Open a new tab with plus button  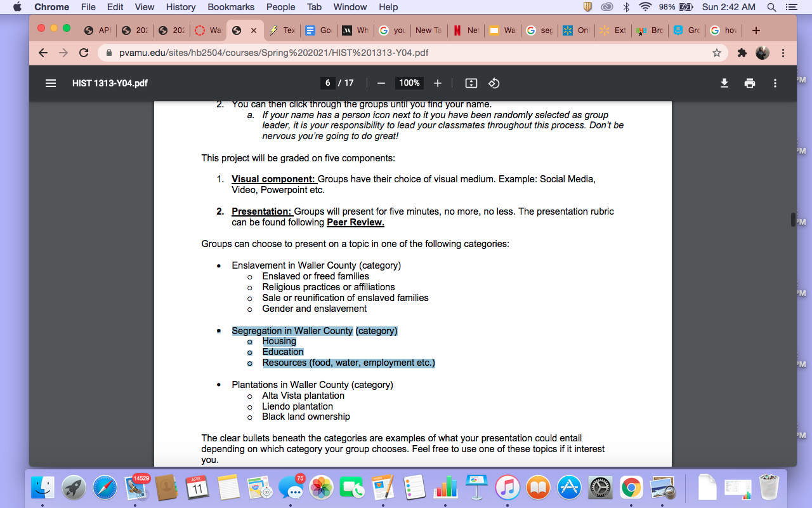[x=756, y=30]
